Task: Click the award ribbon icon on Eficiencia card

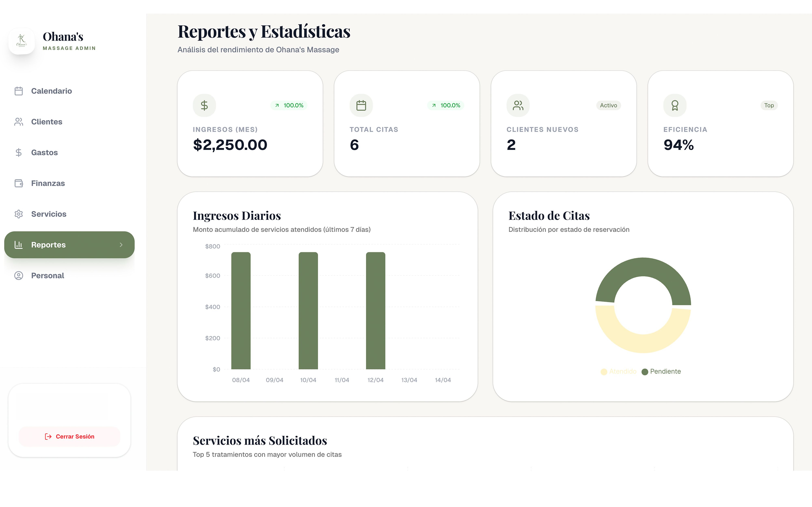Action: 675,106
